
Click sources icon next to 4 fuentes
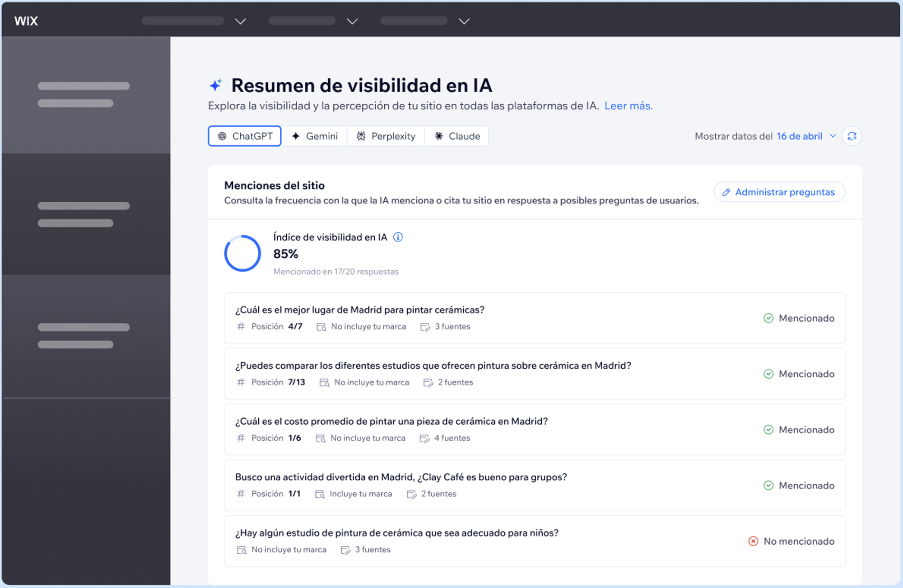point(424,438)
